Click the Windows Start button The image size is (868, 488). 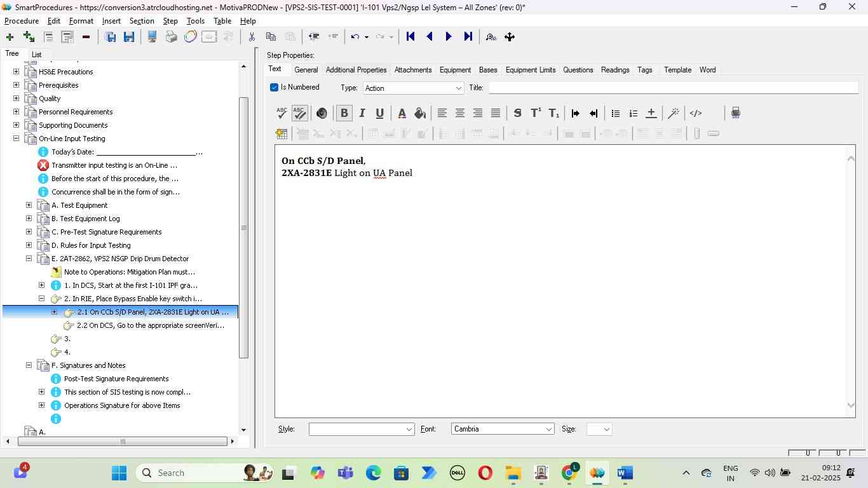(x=119, y=473)
